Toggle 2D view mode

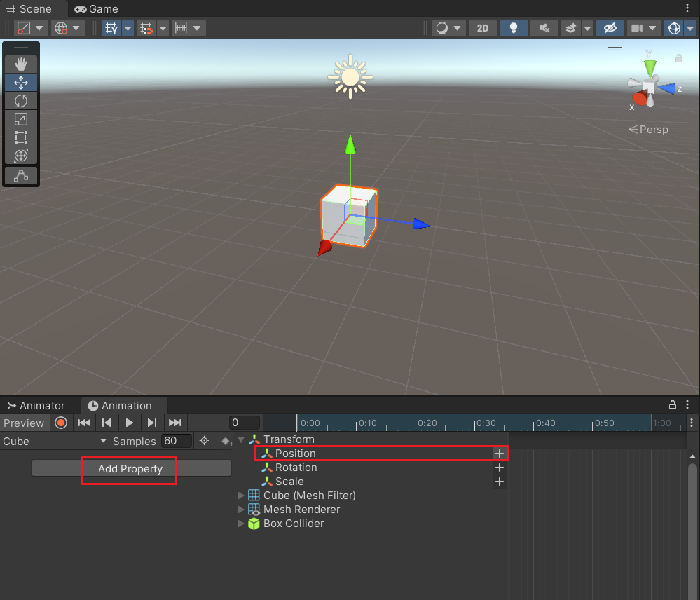483,28
